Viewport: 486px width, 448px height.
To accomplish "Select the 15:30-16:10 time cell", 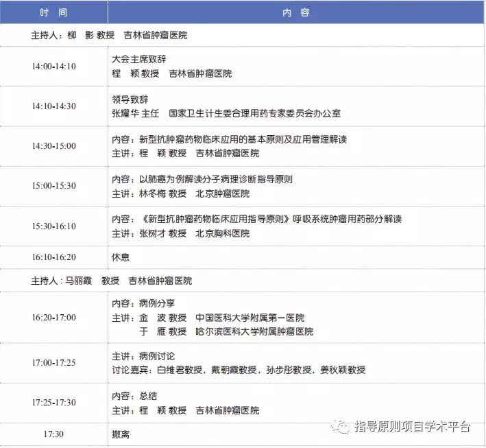I will pyautogui.click(x=53, y=226).
